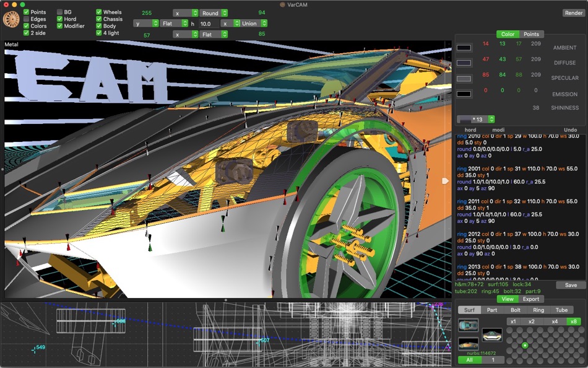This screenshot has width=588, height=368.
Task: Click the h value field showing 10.0
Action: pos(208,24)
